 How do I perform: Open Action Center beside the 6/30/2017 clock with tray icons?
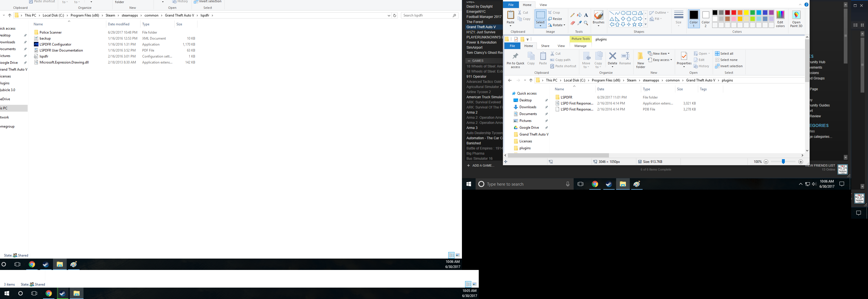[x=842, y=184]
